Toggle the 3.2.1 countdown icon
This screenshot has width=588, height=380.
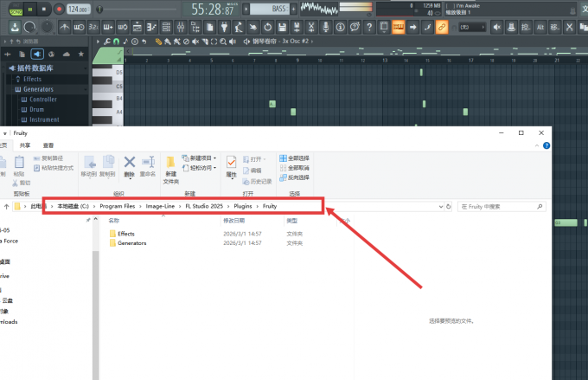tap(93, 27)
